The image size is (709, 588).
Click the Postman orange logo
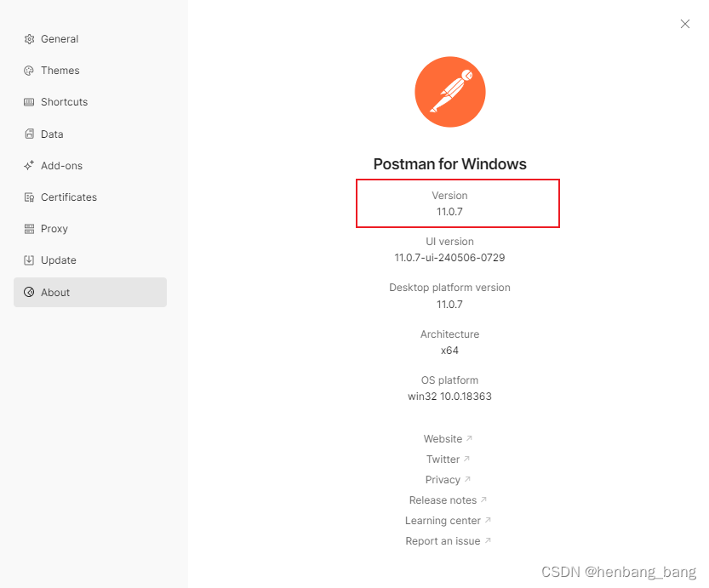pos(449,91)
